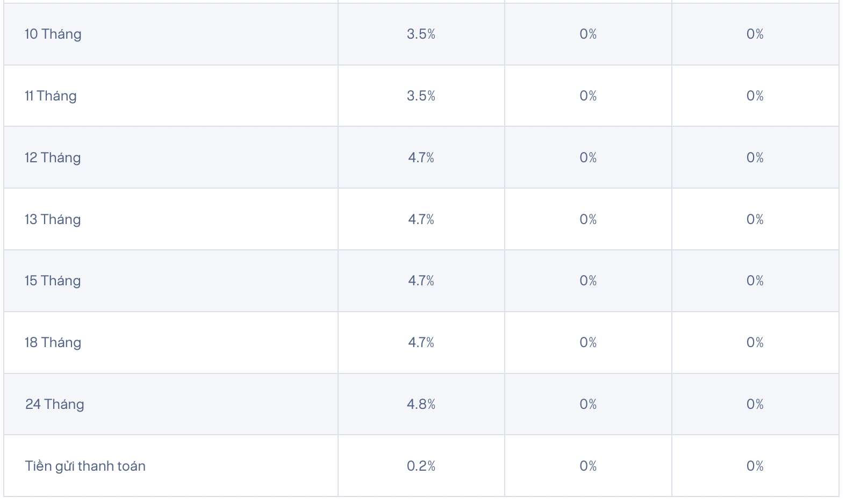Image resolution: width=846 pixels, height=504 pixels.
Task: Click the 4.7% rate for 12 Tháng
Action: click(x=421, y=158)
